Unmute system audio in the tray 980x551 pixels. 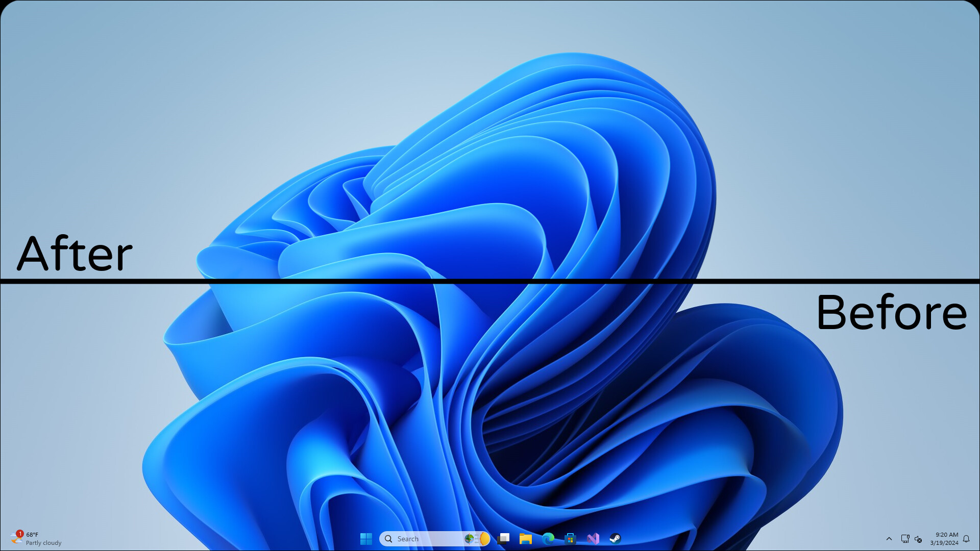pos(918,539)
